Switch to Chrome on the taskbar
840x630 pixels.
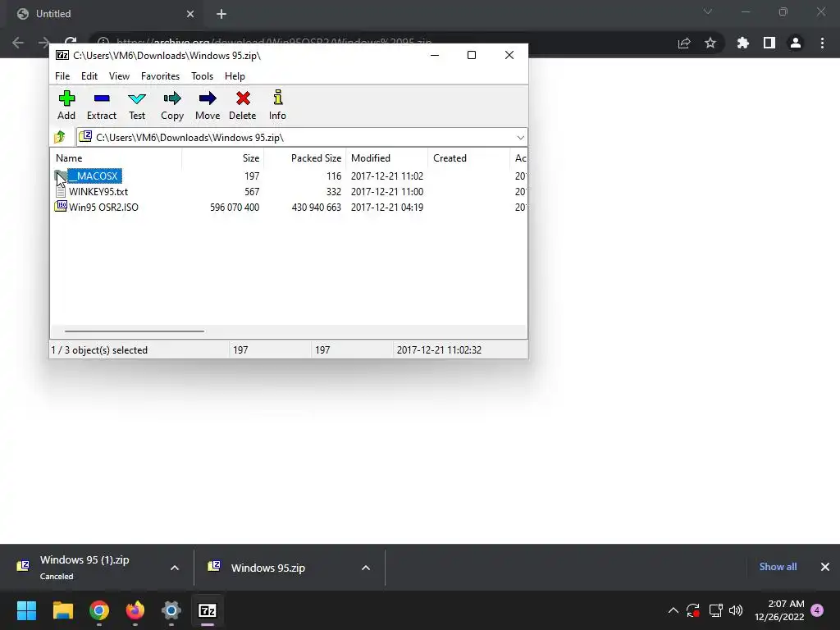[99, 610]
